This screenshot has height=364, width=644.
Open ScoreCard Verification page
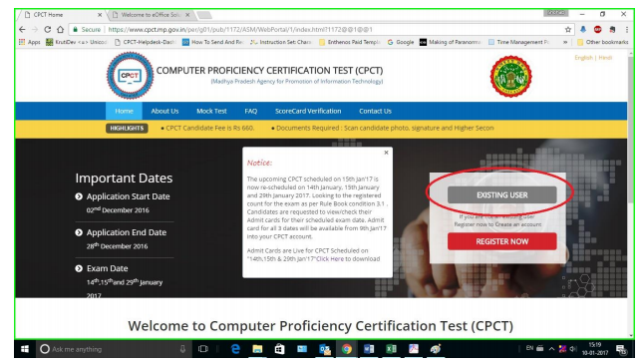308,111
